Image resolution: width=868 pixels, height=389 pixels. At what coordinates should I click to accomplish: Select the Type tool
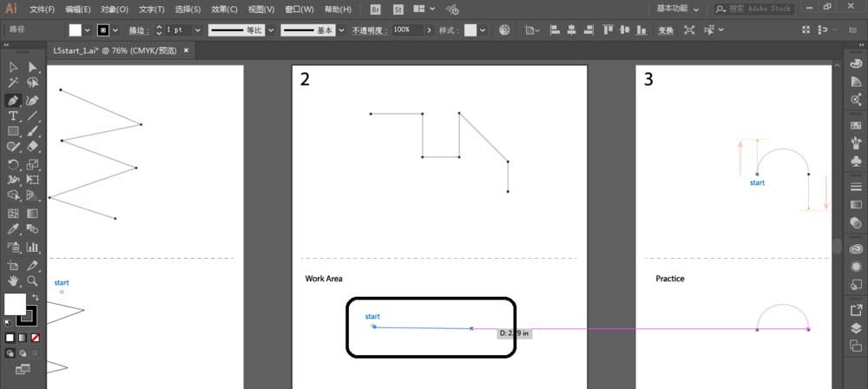pyautogui.click(x=13, y=115)
